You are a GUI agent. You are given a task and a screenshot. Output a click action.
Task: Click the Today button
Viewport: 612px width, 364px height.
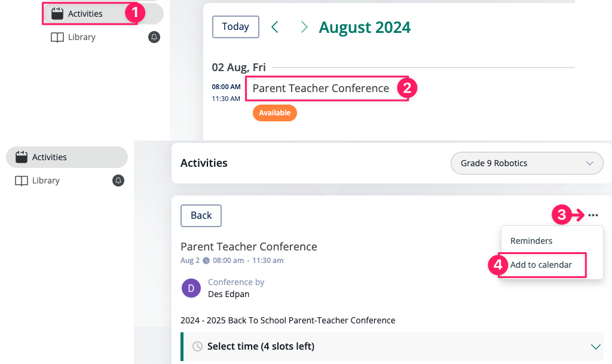(x=235, y=27)
